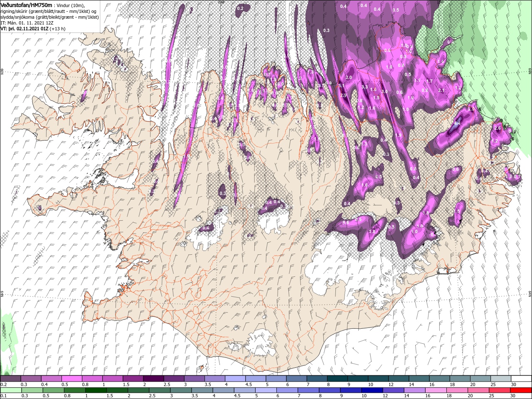Click the bottom-scale swatch between 0.5 and 0.8
The height and width of the screenshot is (399, 532).
tap(53, 390)
